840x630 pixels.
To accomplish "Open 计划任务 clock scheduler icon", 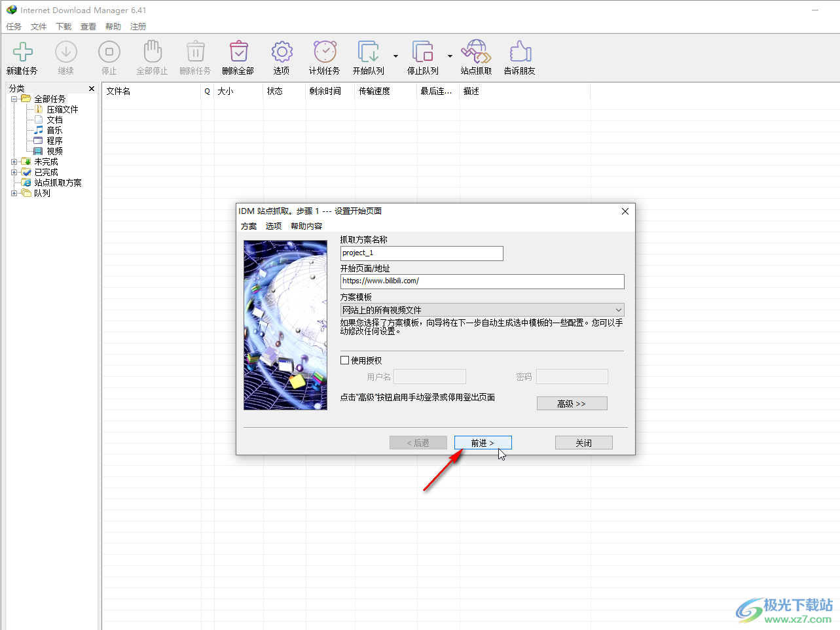I will 325,52.
